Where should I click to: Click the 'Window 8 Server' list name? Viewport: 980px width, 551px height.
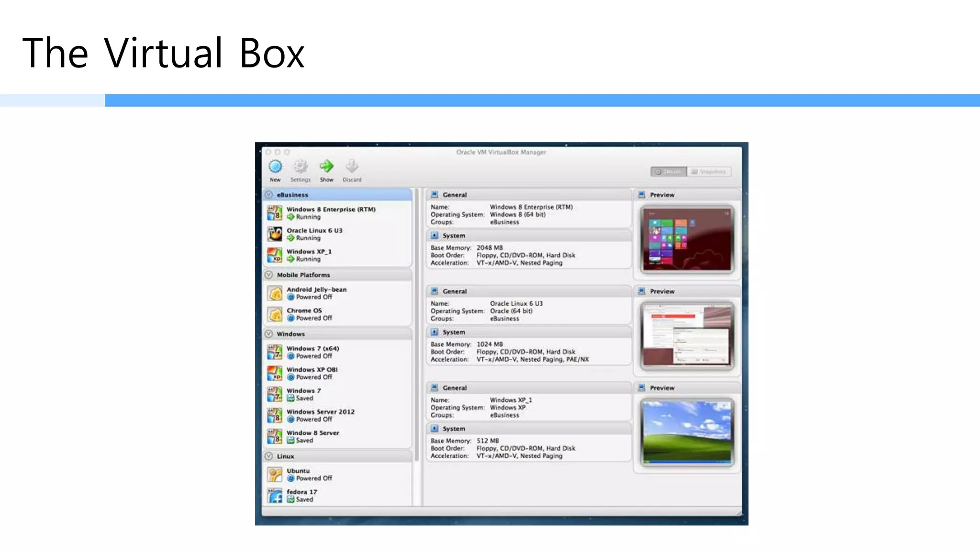click(x=313, y=433)
